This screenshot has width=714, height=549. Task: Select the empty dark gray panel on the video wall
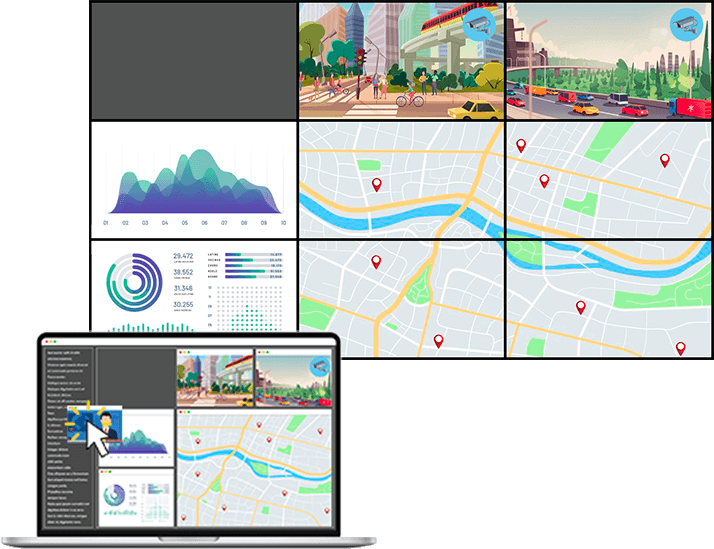click(194, 61)
